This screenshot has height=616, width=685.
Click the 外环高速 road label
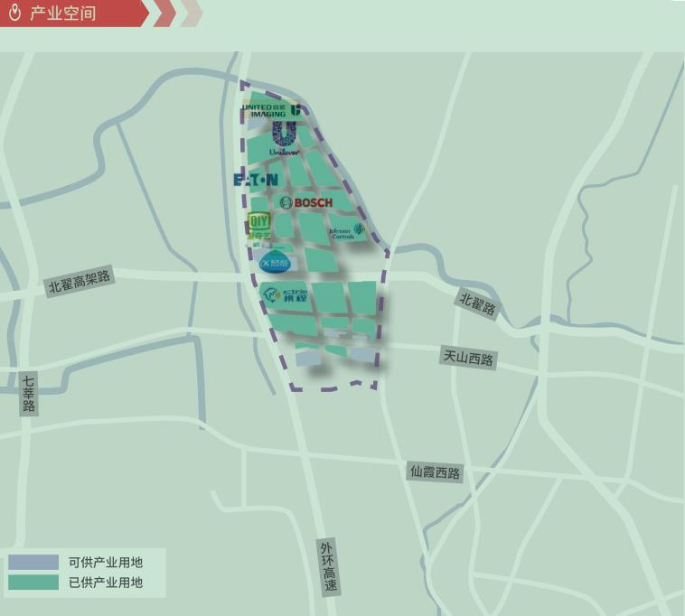coord(329,566)
